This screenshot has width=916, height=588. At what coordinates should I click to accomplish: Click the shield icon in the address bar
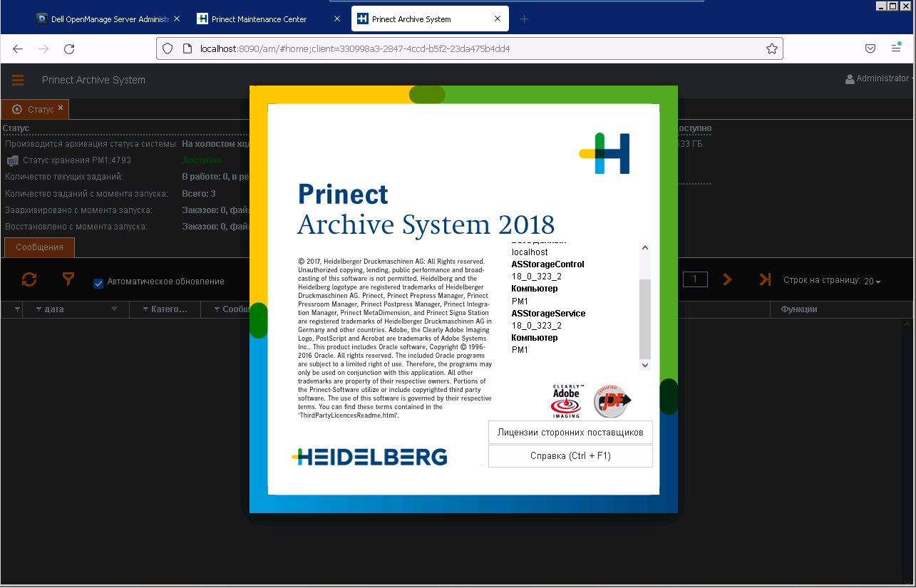(168, 48)
